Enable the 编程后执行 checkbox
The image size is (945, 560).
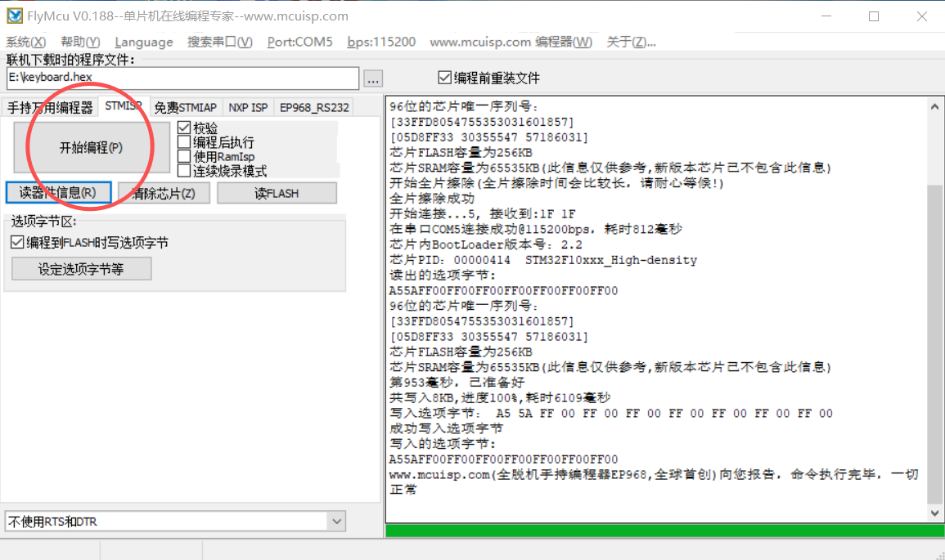pos(184,142)
